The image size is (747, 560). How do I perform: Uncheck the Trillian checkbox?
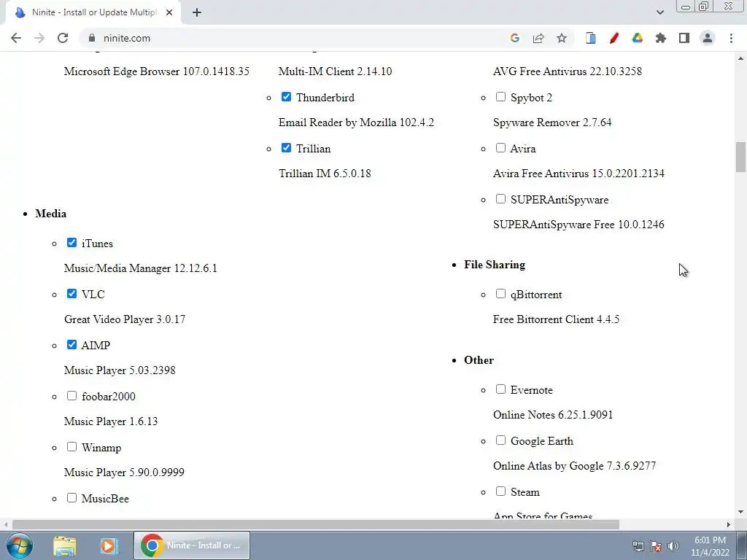pyautogui.click(x=286, y=147)
